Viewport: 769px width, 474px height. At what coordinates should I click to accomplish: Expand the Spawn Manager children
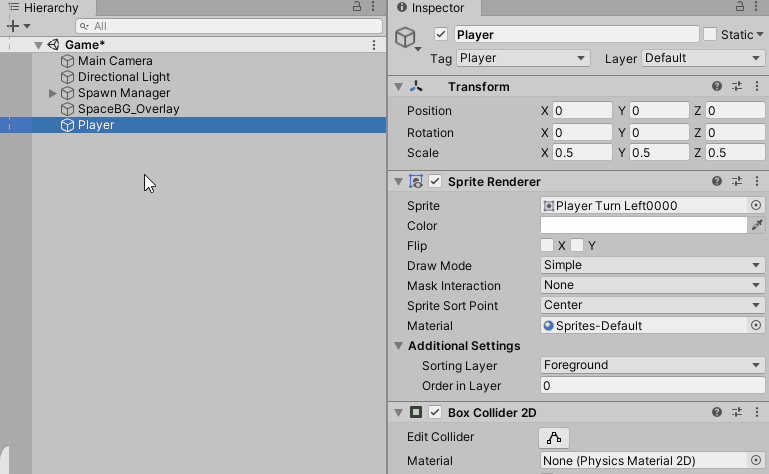click(52, 93)
